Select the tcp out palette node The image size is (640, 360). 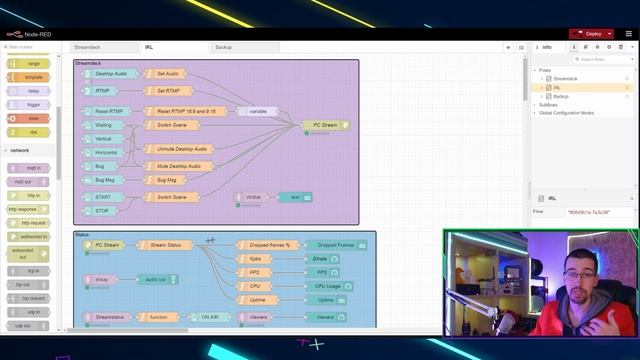[x=28, y=284]
